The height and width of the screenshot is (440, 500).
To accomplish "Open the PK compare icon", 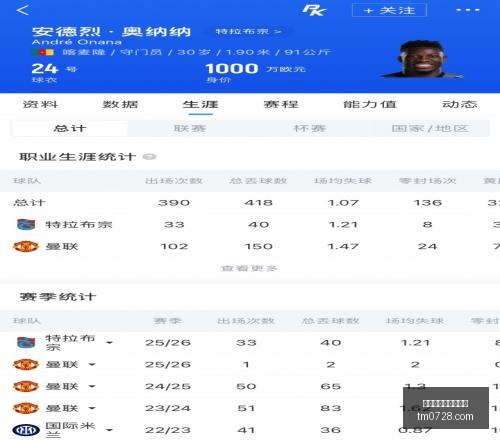I will point(314,10).
